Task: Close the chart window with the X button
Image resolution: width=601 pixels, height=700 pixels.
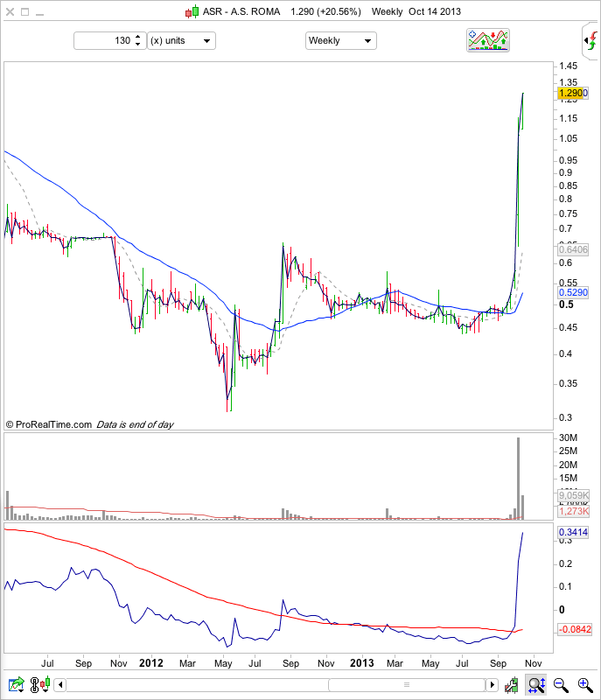Action: point(10,12)
